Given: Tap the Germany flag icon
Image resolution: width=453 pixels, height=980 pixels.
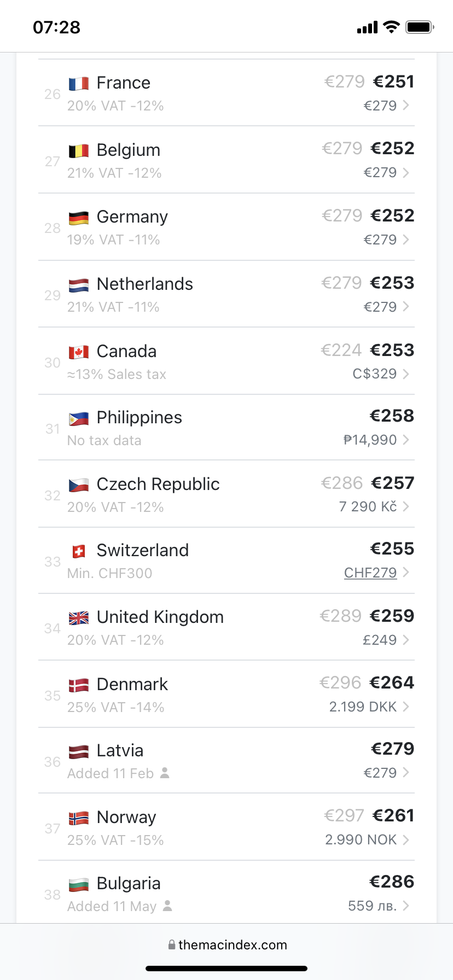Looking at the screenshot, I should (79, 218).
